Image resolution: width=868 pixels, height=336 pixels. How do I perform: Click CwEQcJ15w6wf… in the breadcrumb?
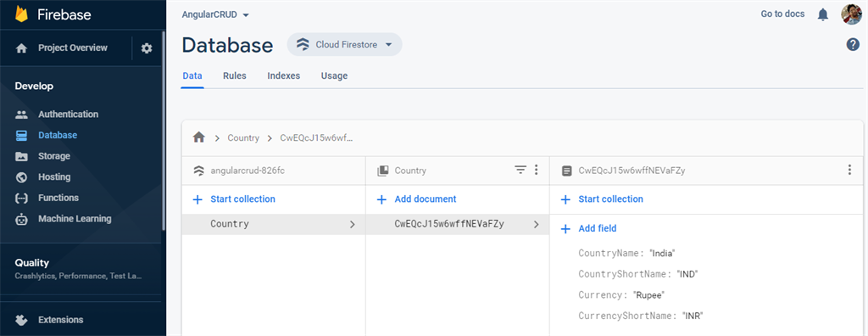317,138
